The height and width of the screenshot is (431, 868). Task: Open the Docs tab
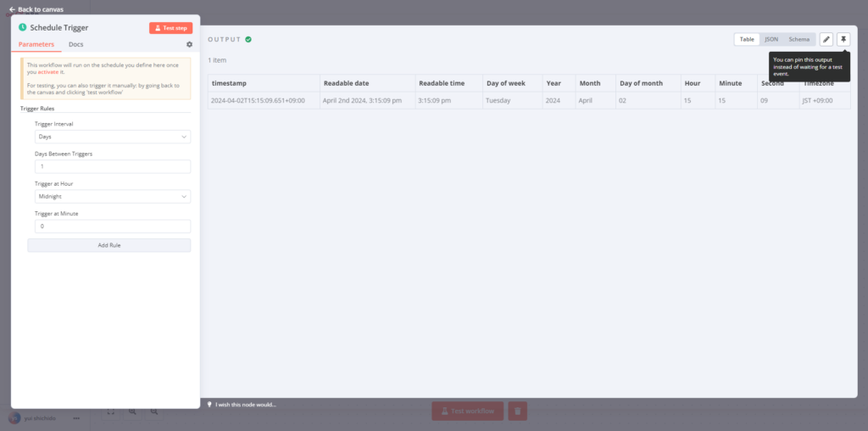coord(76,44)
